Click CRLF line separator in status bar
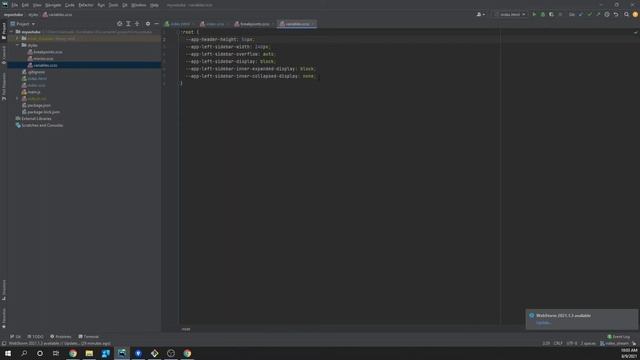The width and height of the screenshot is (640, 360). 558,344
